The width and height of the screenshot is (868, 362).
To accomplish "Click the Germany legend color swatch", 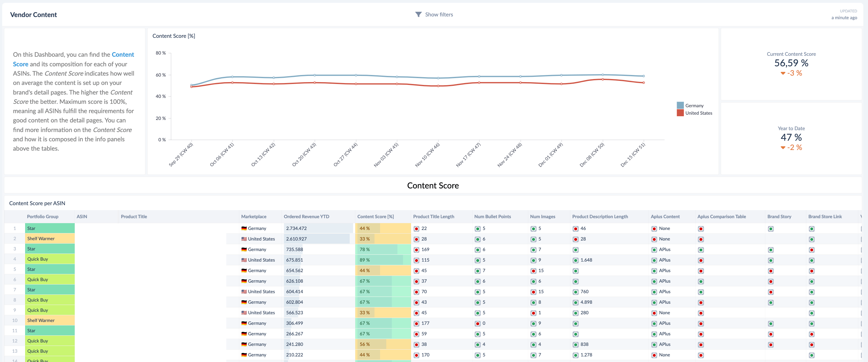I will (x=680, y=105).
